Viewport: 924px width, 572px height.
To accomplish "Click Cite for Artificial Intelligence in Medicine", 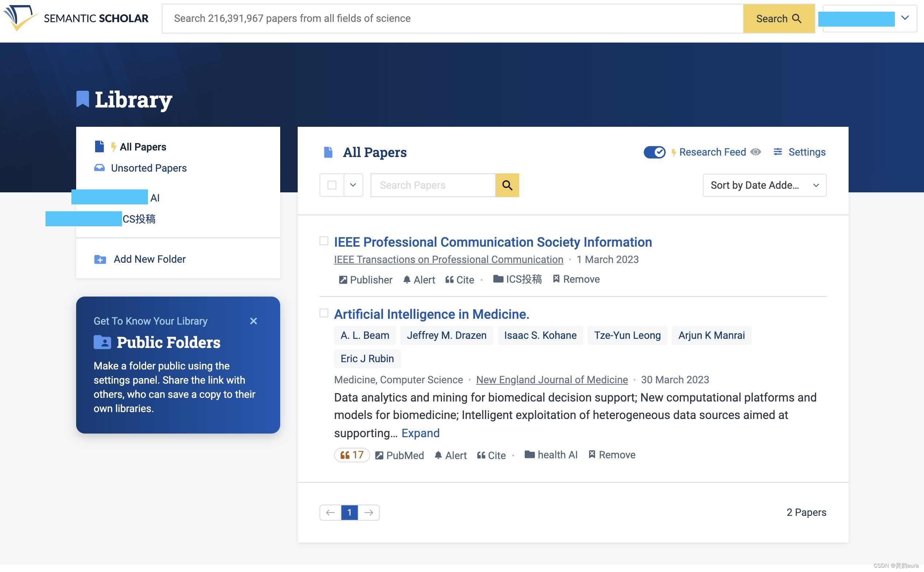I will 491,455.
